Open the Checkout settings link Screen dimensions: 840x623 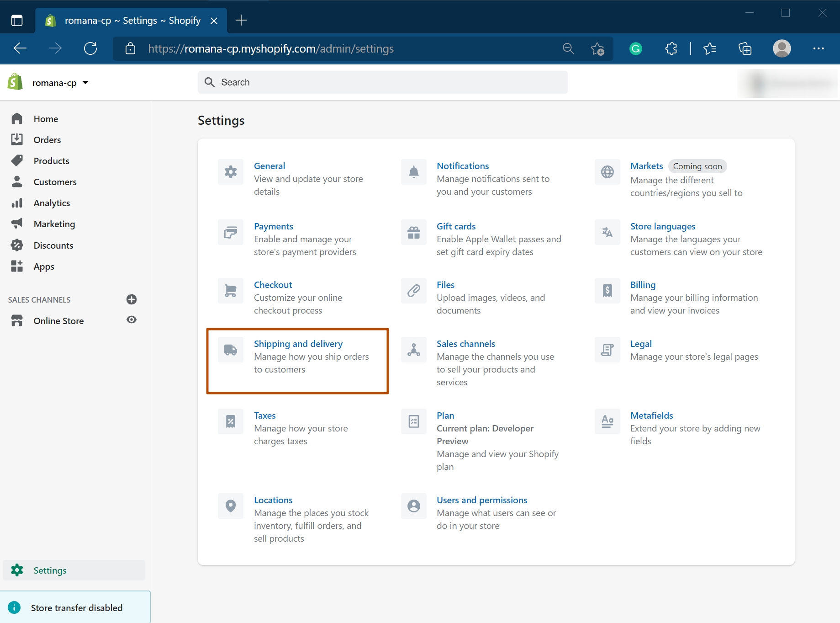[x=273, y=285]
